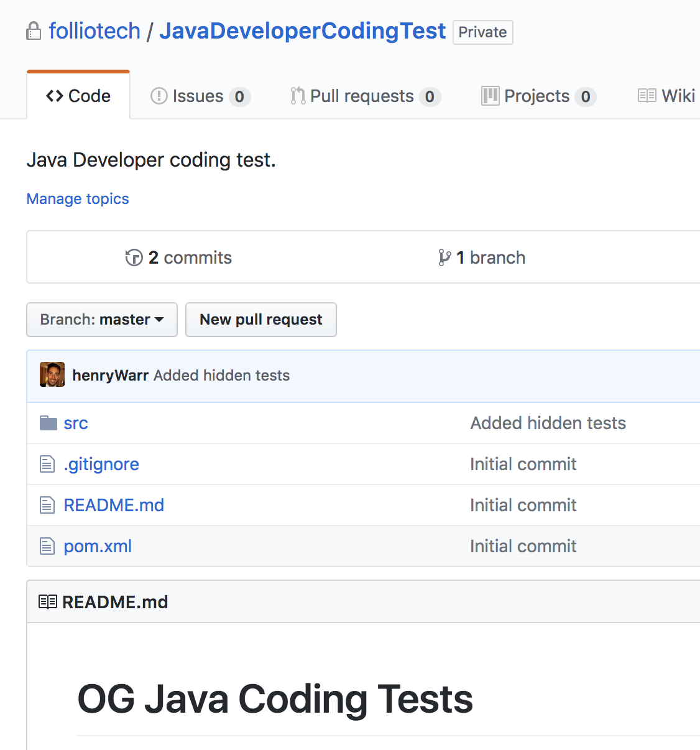Click the Projects kanban board icon
This screenshot has height=750, width=700.
pyautogui.click(x=490, y=95)
